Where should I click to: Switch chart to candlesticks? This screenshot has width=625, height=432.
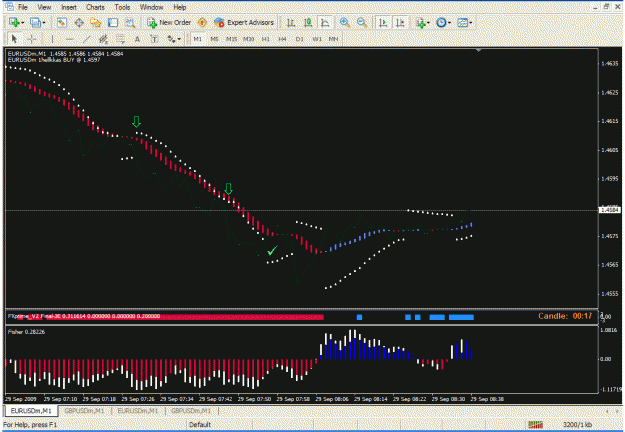pyautogui.click(x=308, y=23)
